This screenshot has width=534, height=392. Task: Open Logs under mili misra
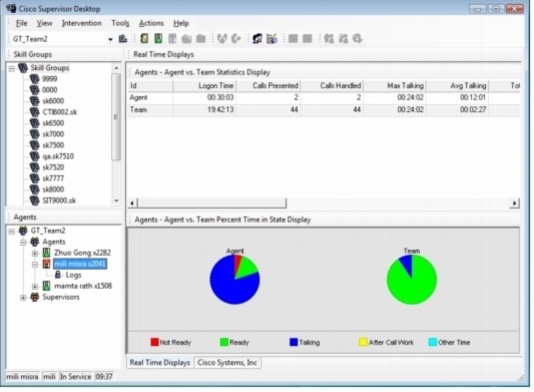(x=73, y=275)
